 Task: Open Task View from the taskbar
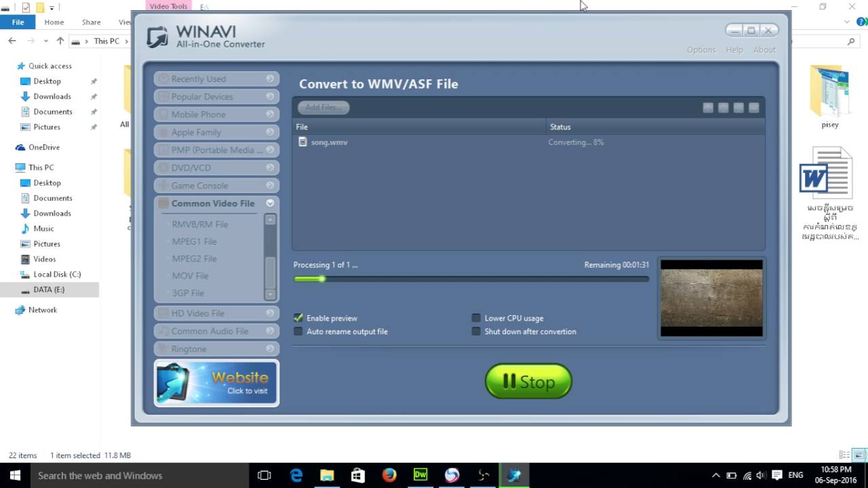click(x=264, y=475)
